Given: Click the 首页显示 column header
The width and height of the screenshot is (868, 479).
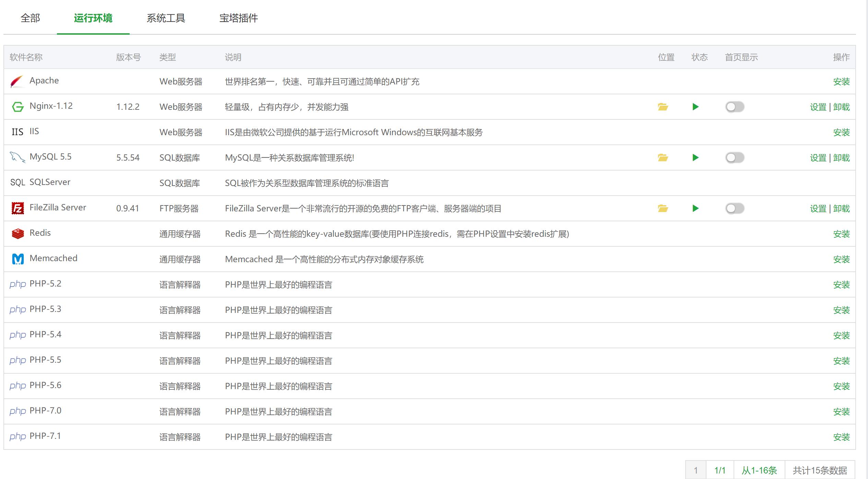Looking at the screenshot, I should [741, 57].
